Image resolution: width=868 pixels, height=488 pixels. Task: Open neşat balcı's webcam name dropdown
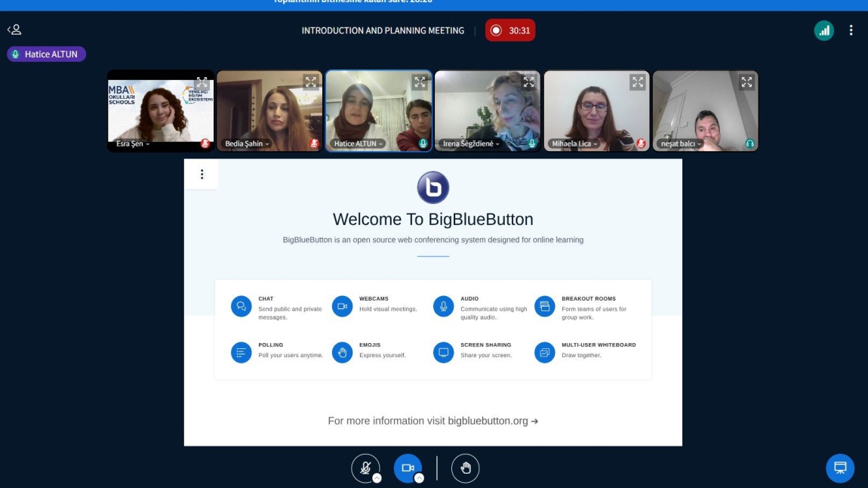click(681, 144)
